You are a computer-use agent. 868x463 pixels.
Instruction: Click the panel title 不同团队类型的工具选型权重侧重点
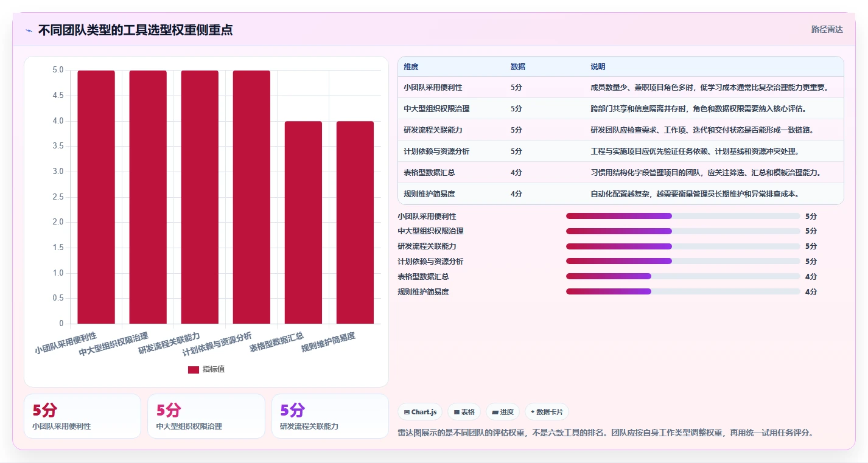click(135, 30)
